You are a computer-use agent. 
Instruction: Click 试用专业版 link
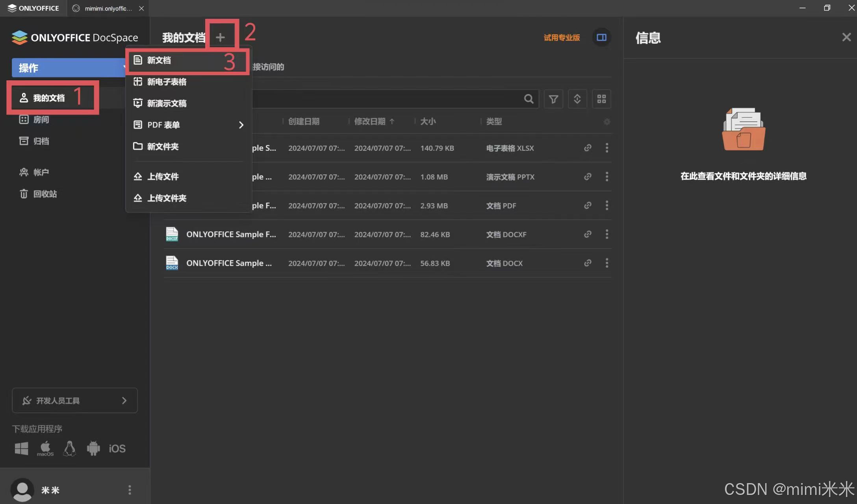(x=562, y=37)
